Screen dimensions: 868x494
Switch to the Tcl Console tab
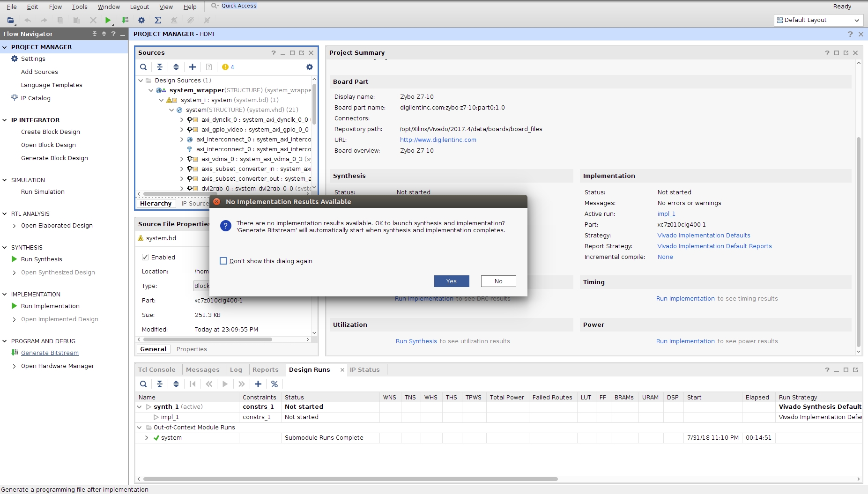click(156, 370)
